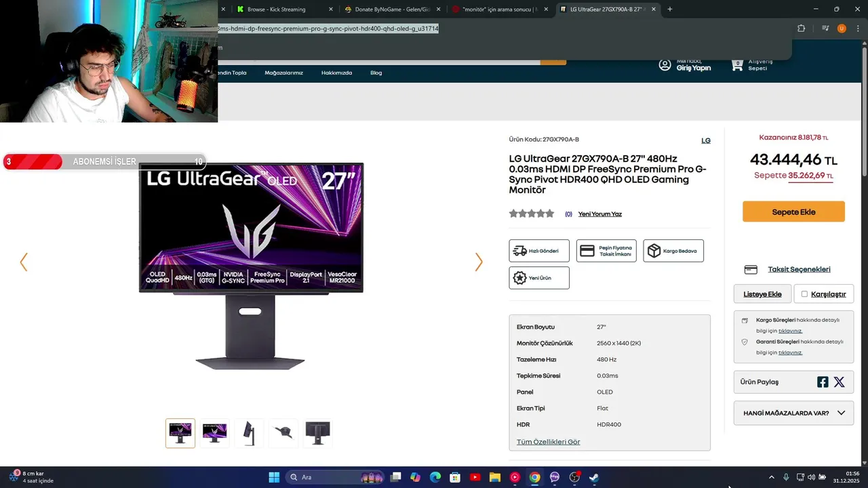The image size is (868, 488).
Task: Click the Yeni Ürün star badge
Action: pos(539,278)
